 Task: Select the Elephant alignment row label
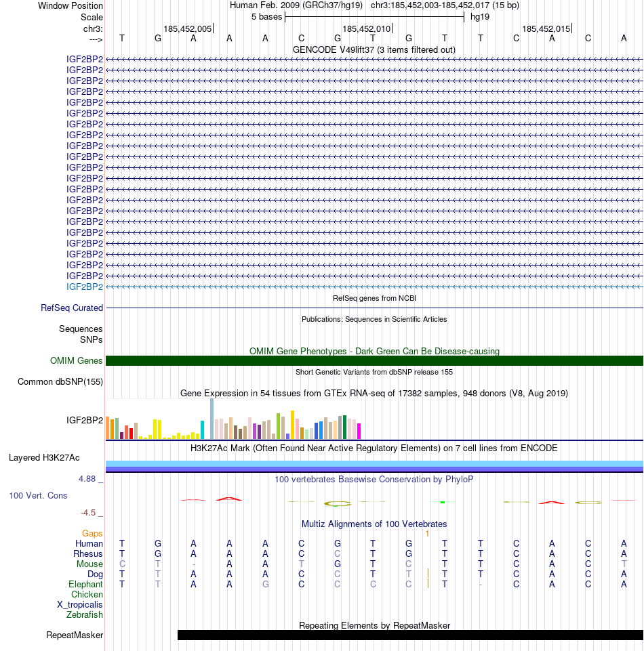[85, 584]
